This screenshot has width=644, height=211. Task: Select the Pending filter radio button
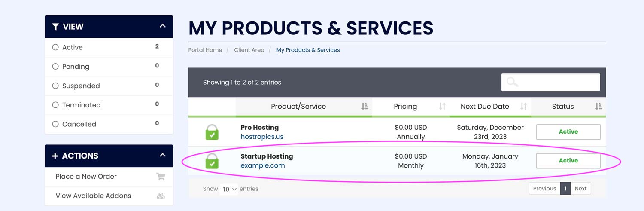click(x=55, y=67)
